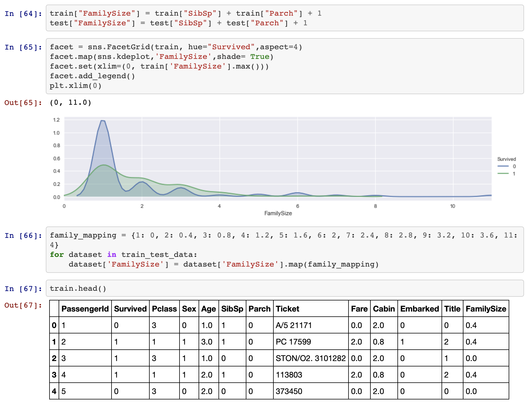Click the In [66] family_mapping code cell
This screenshot has width=532, height=404.
(x=284, y=250)
